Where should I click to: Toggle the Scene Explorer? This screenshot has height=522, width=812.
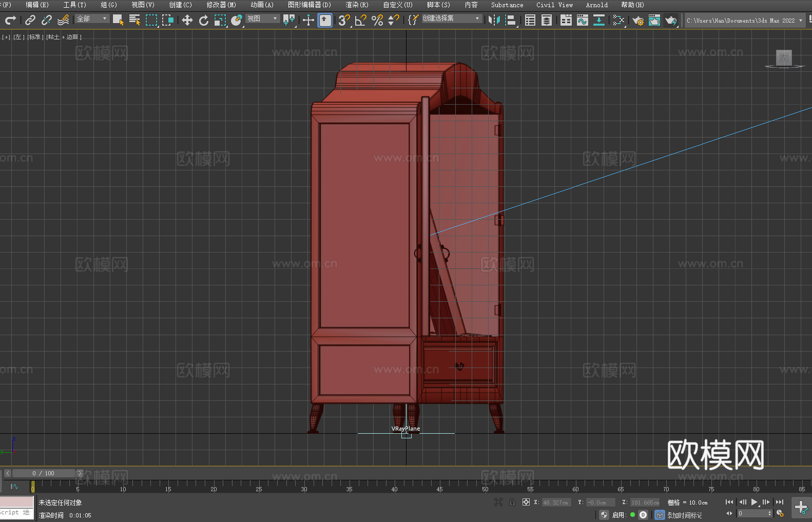pyautogui.click(x=530, y=20)
